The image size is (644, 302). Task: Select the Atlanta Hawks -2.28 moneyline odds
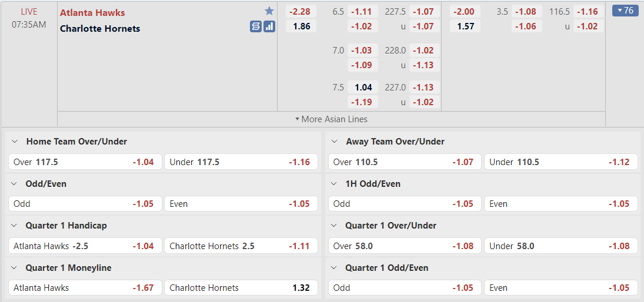[301, 12]
